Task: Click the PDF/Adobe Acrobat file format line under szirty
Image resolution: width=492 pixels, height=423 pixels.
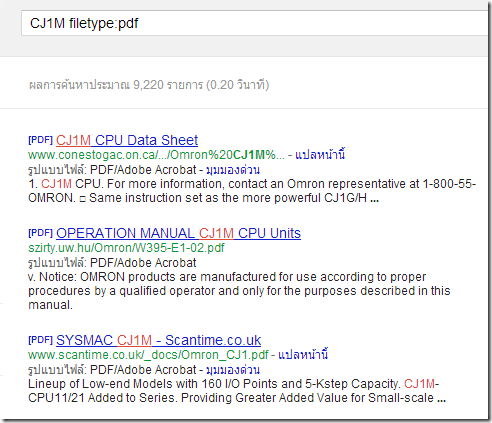Action: click(x=112, y=263)
